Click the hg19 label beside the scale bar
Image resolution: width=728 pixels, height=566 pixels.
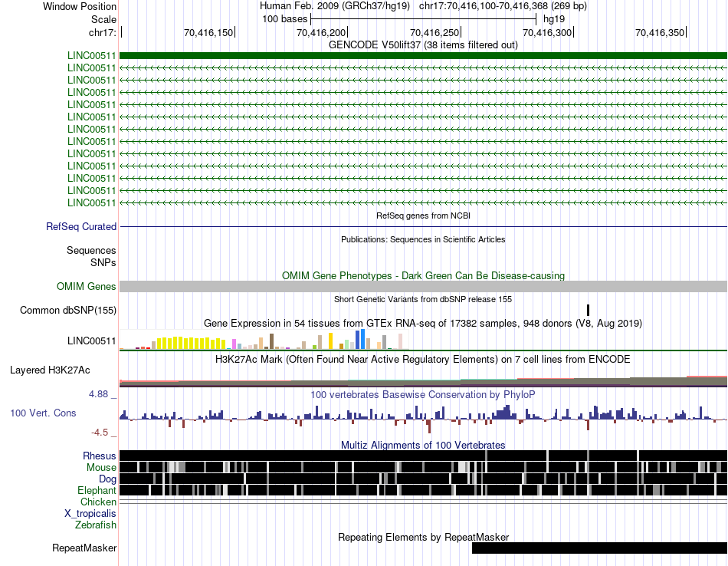pos(554,19)
